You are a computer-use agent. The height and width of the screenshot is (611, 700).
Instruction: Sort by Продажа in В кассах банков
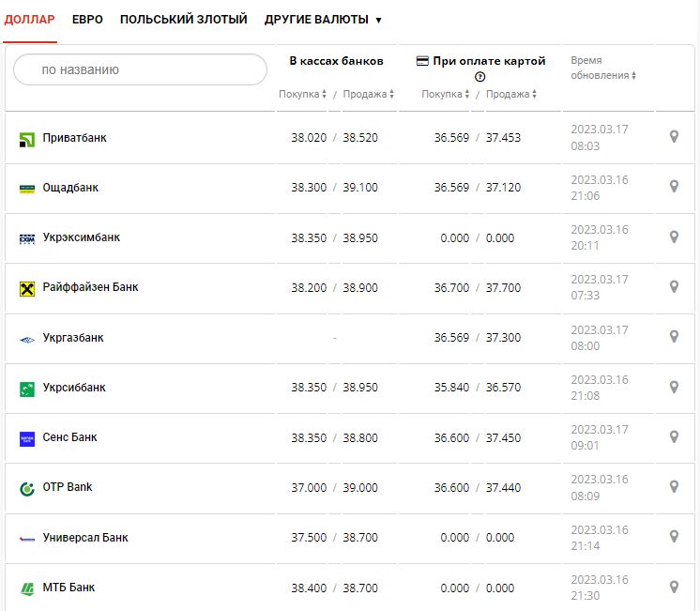click(x=368, y=94)
